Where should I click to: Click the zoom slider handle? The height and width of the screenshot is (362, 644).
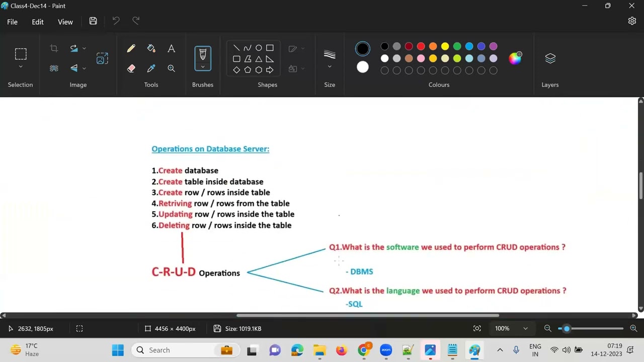567,328
